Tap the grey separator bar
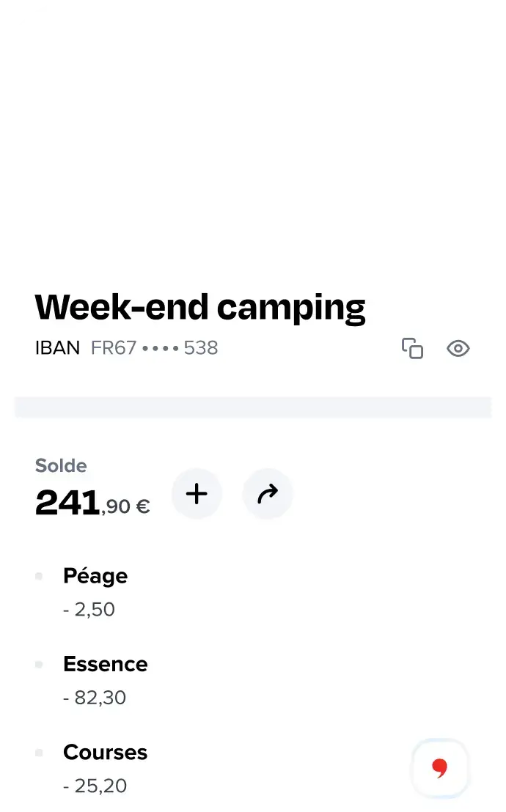This screenshot has width=506, height=812. tap(253, 407)
